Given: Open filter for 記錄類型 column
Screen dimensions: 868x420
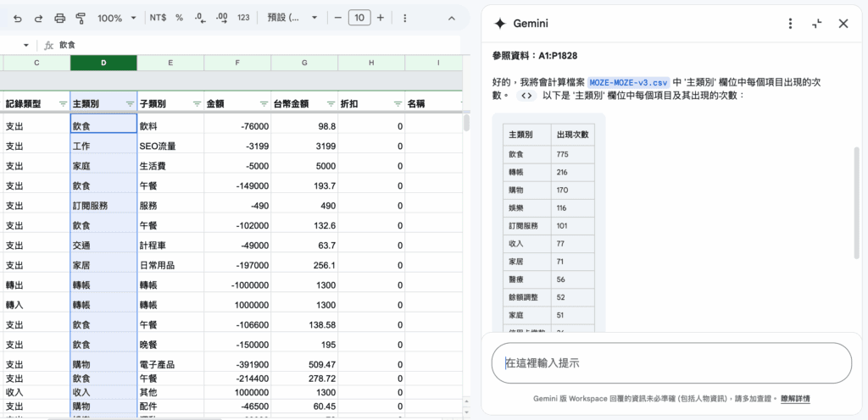Looking at the screenshot, I should click(x=63, y=103).
